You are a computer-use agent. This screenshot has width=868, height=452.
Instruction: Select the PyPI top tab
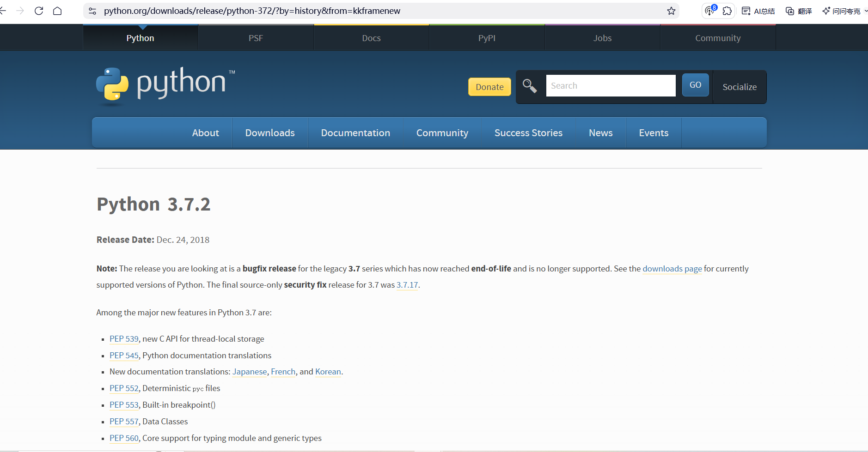pos(487,38)
